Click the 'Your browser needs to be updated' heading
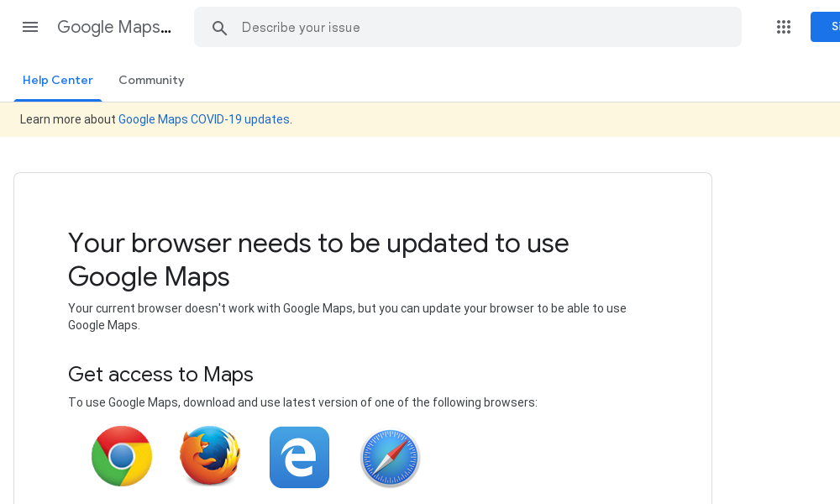The height and width of the screenshot is (504, 840). [318, 260]
